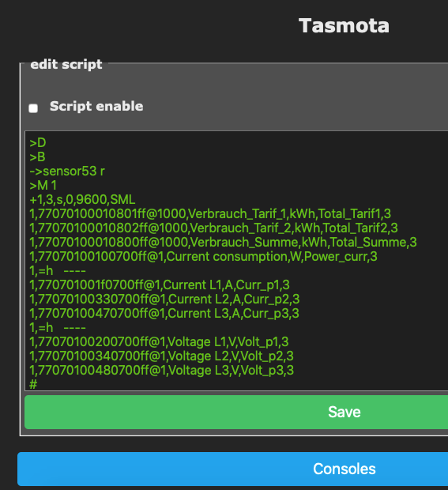The image size is (448, 490).
Task: Click the 'Current consumption' script line
Action: point(203,256)
